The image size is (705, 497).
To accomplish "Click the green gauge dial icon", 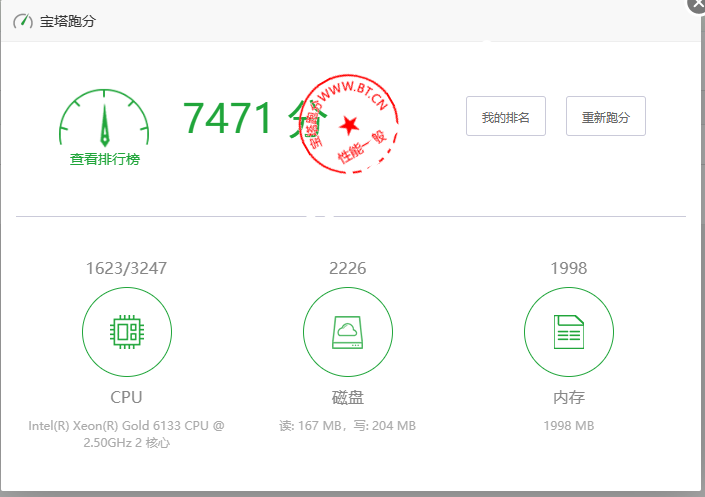I will [x=104, y=119].
